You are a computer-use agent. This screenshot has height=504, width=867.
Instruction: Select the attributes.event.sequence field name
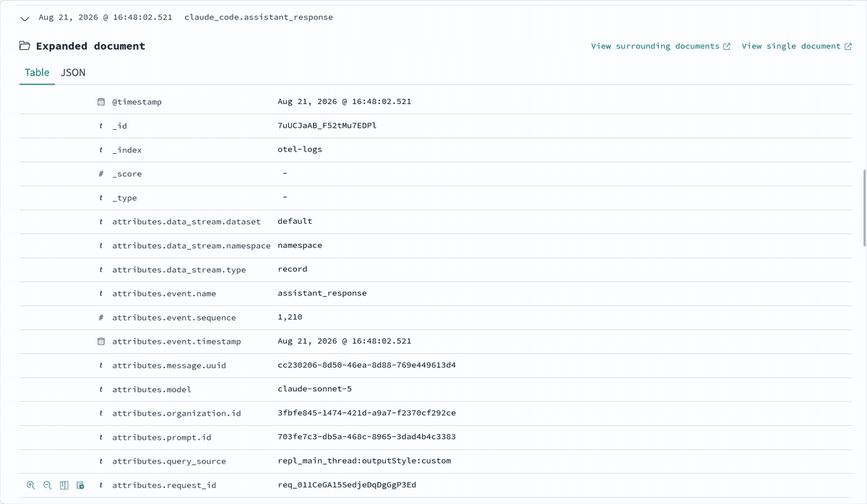pyautogui.click(x=174, y=318)
